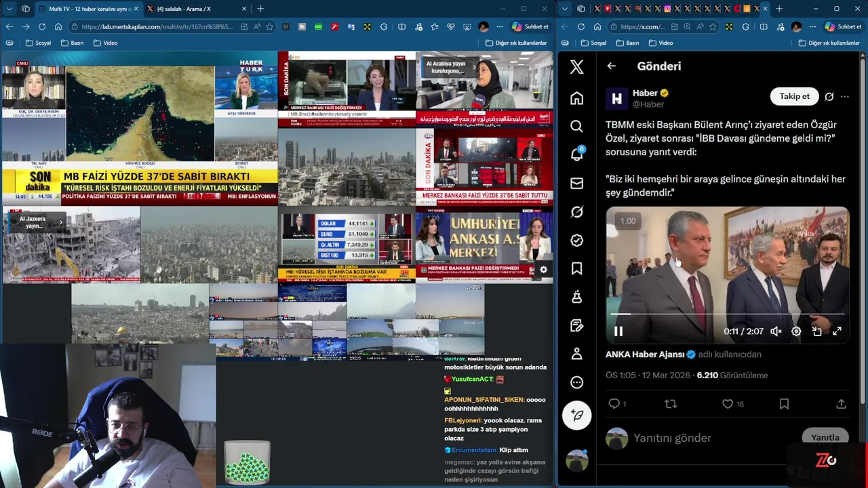The width and height of the screenshot is (868, 488).
Task: Click the floating compose post button
Action: 576,415
